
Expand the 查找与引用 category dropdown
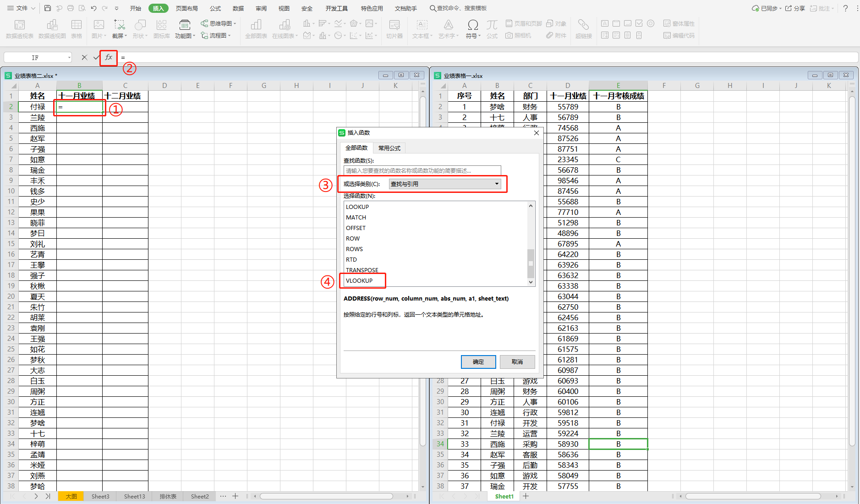tap(496, 184)
